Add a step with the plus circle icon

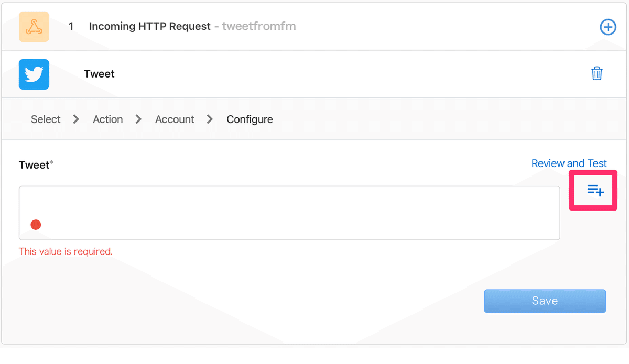608,27
